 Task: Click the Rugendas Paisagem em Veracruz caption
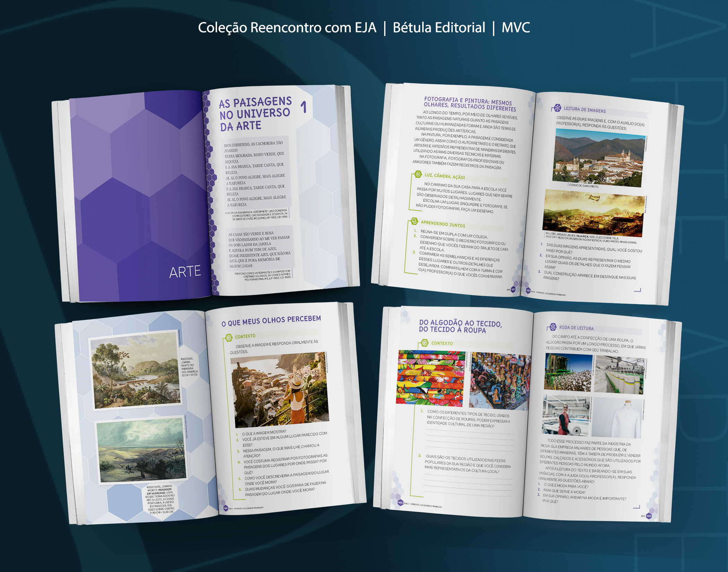160,500
